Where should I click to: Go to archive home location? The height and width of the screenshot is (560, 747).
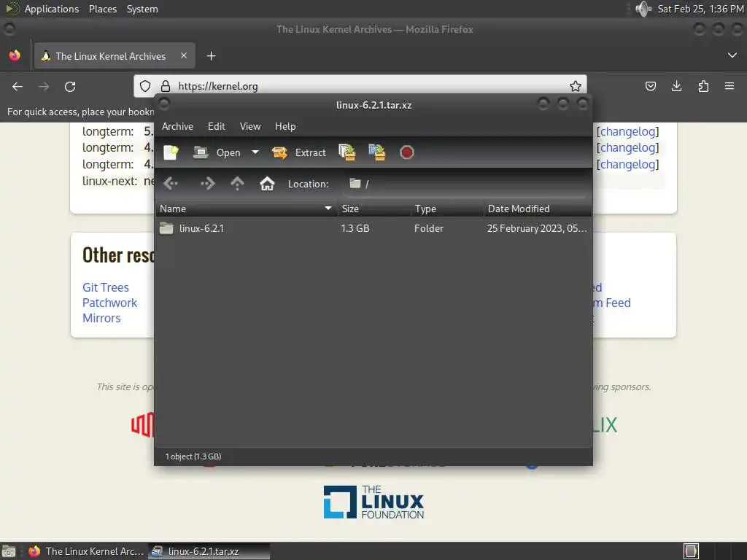pyautogui.click(x=267, y=183)
